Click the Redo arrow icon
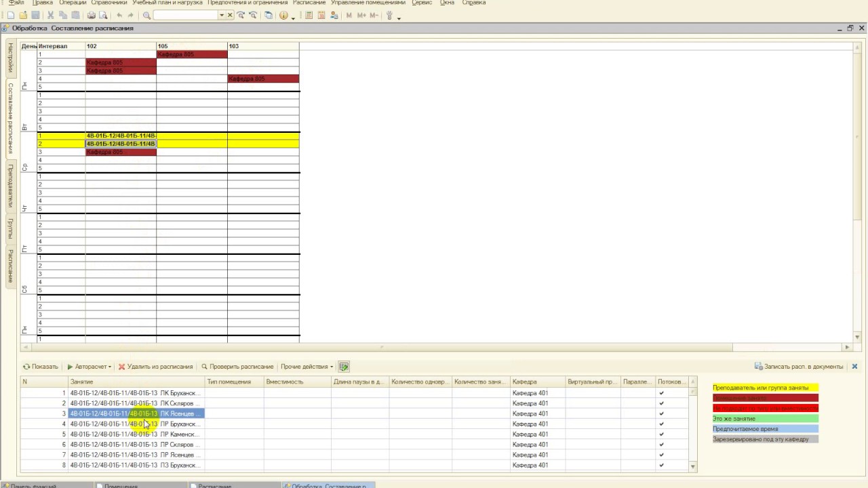This screenshot has width=868, height=488. 131,16
